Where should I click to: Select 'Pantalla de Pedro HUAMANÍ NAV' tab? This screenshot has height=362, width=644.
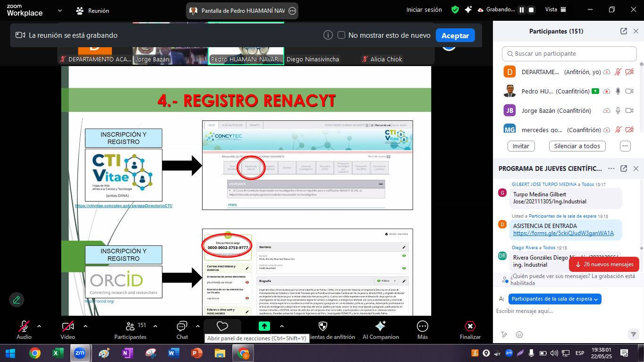[242, 10]
